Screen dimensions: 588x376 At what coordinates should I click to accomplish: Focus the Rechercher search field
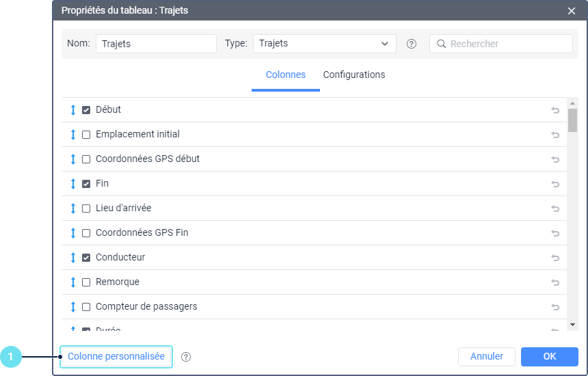pos(501,44)
